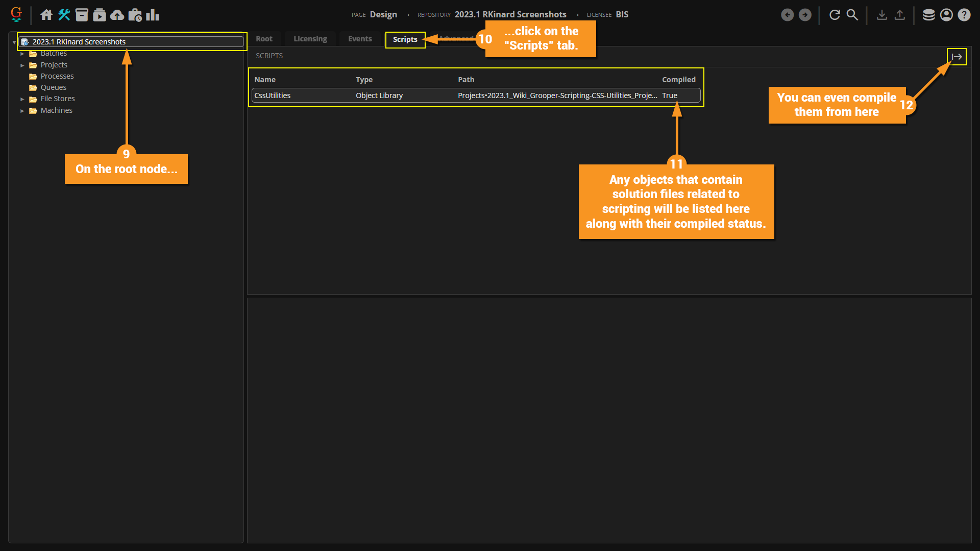This screenshot has height=551, width=980.
Task: Expand the Projects folder arrow
Action: click(22, 65)
